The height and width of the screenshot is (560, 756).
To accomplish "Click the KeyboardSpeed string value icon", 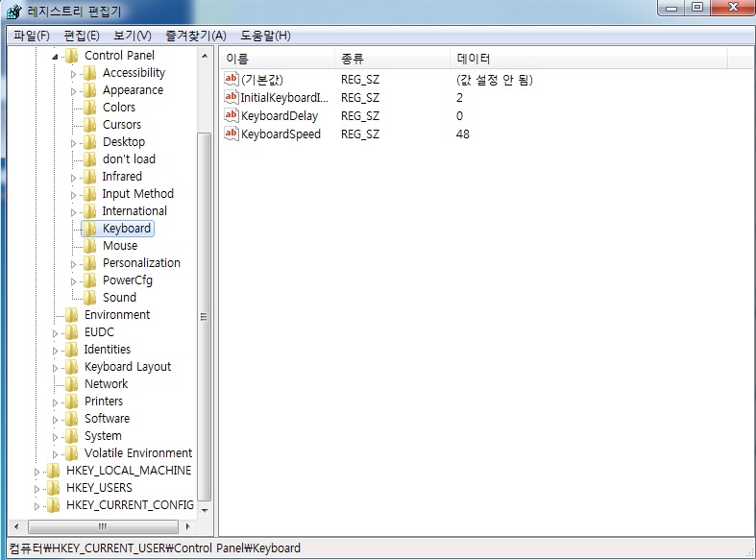I will (231, 134).
